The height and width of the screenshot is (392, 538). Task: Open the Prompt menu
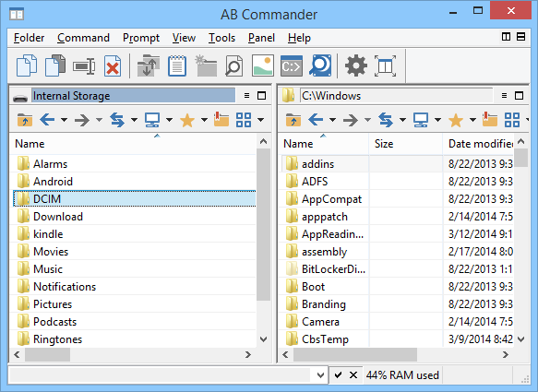pos(141,38)
